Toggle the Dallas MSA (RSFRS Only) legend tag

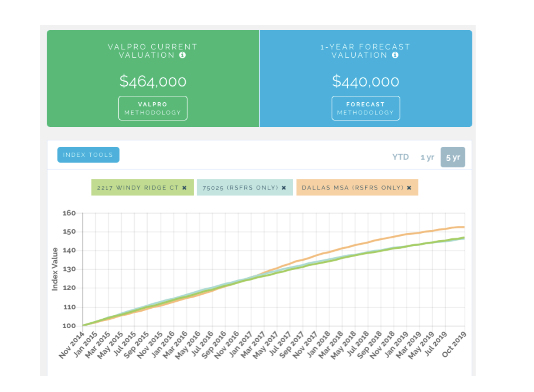(352, 188)
